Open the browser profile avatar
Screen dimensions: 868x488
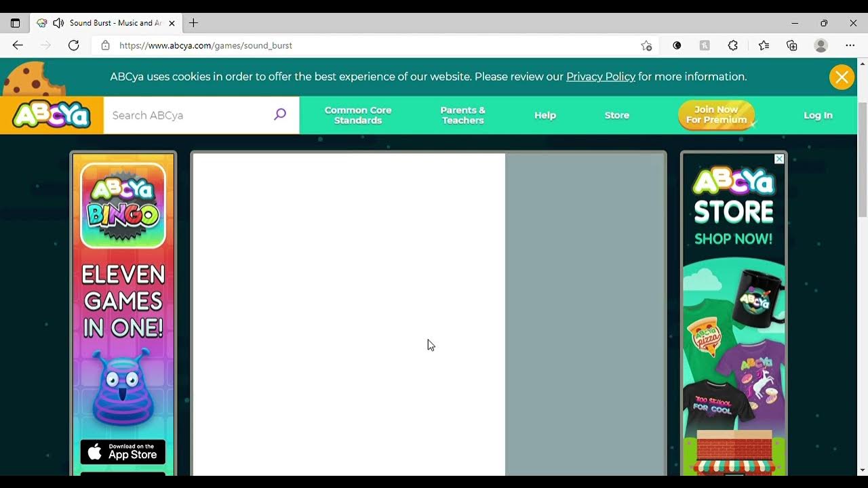pyautogui.click(x=821, y=45)
